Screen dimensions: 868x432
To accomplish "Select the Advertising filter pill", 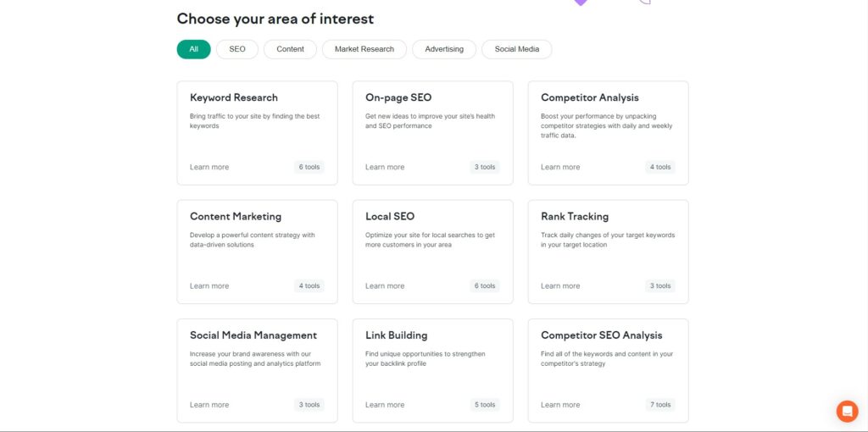I will click(x=444, y=49).
